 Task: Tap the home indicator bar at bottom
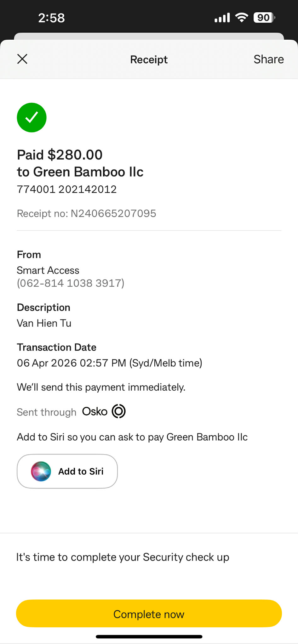coord(149,636)
